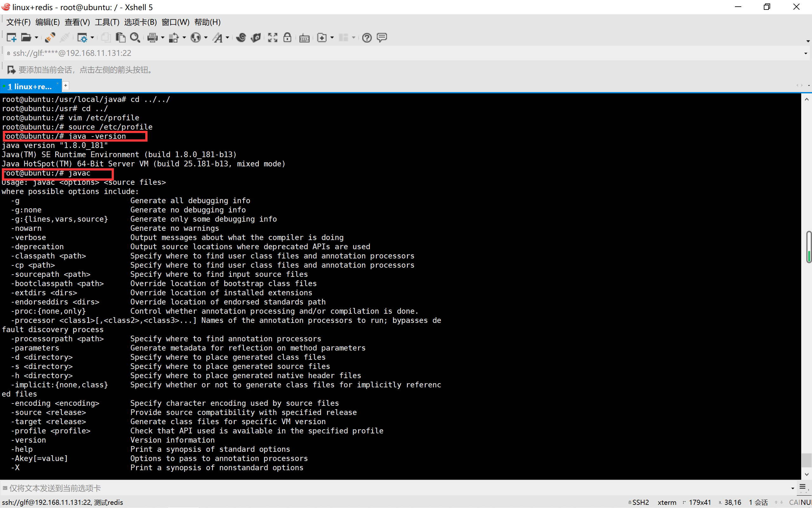Click the 179x41 terminal size status

click(x=697, y=502)
